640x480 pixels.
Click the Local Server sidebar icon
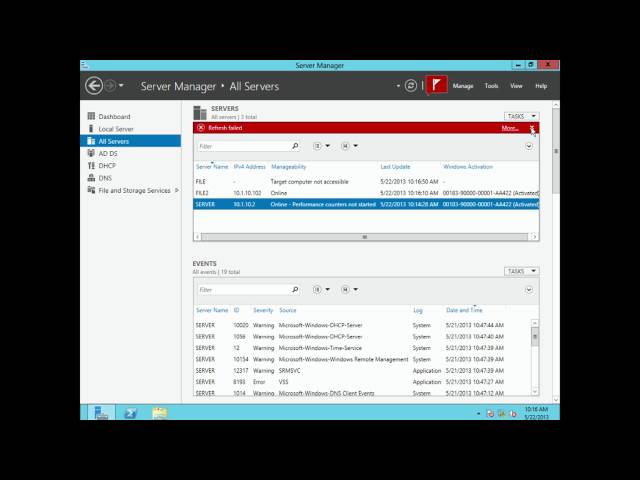click(x=91, y=129)
